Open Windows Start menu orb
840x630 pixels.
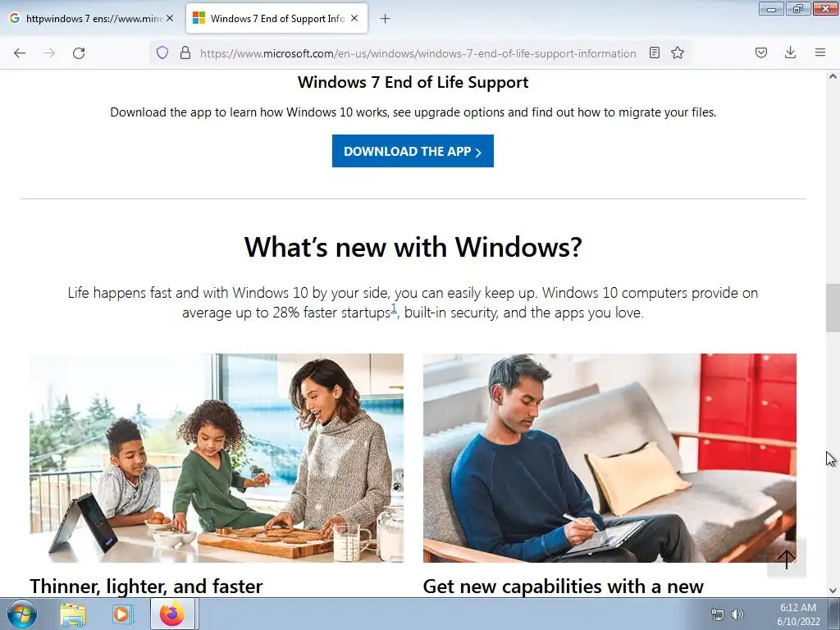coord(22,614)
